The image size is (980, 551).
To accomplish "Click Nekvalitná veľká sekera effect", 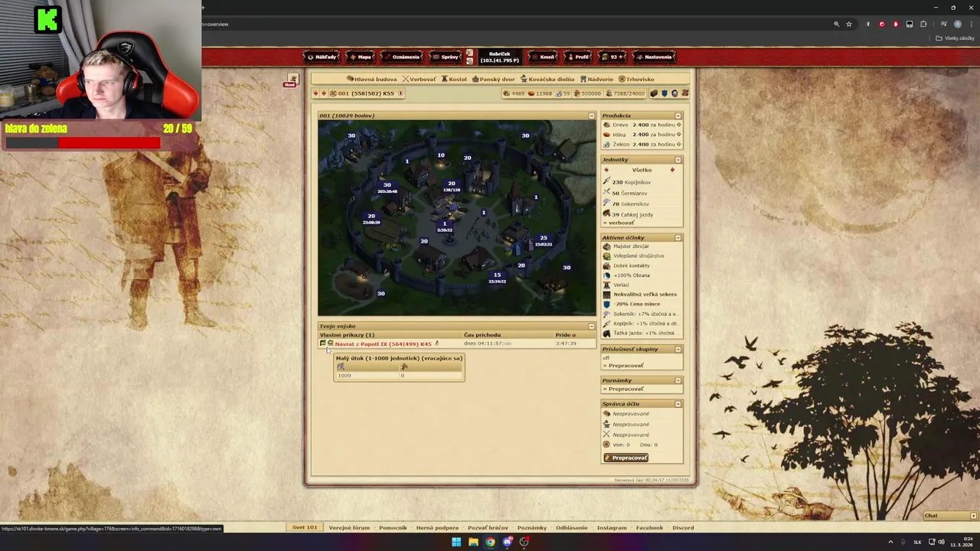I will (x=645, y=295).
